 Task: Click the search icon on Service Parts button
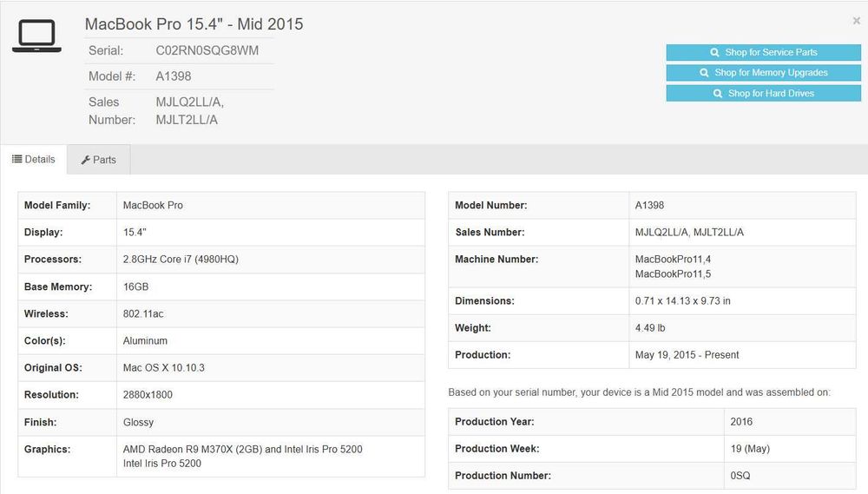pos(714,52)
